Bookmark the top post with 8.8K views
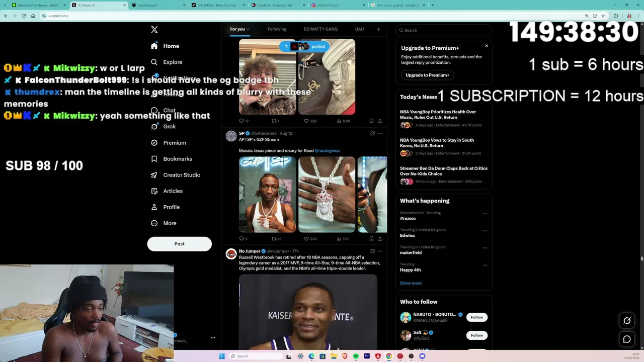This screenshot has width=644, height=362. (x=371, y=121)
